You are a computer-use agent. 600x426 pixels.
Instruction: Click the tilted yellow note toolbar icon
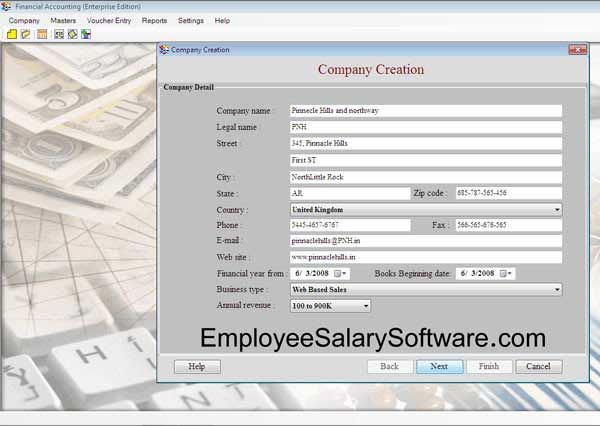point(73,34)
